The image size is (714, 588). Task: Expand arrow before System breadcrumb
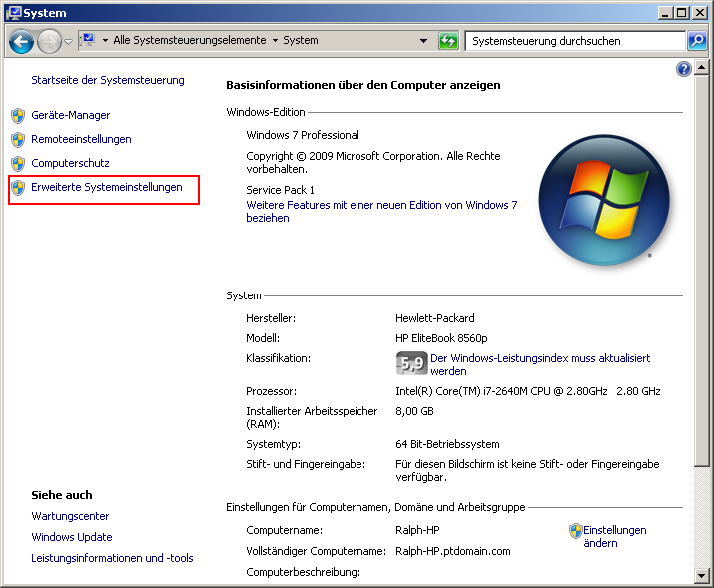[x=275, y=41]
